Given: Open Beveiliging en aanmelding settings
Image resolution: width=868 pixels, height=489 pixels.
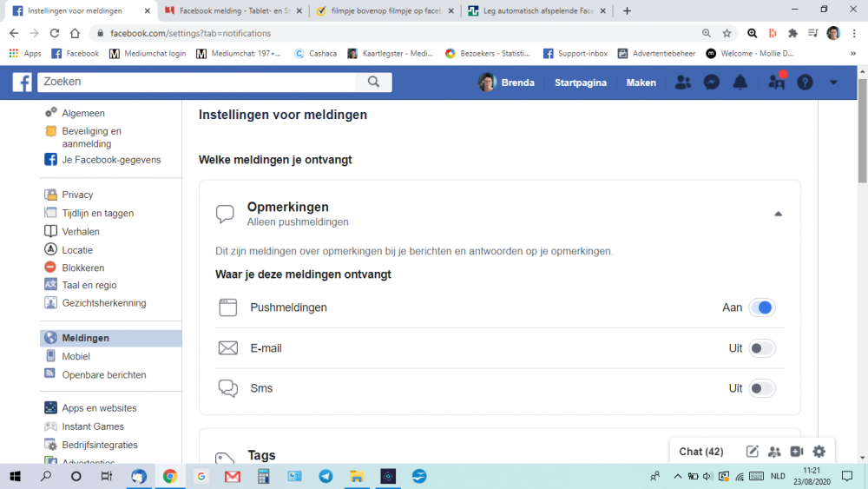Looking at the screenshot, I should 91,137.
